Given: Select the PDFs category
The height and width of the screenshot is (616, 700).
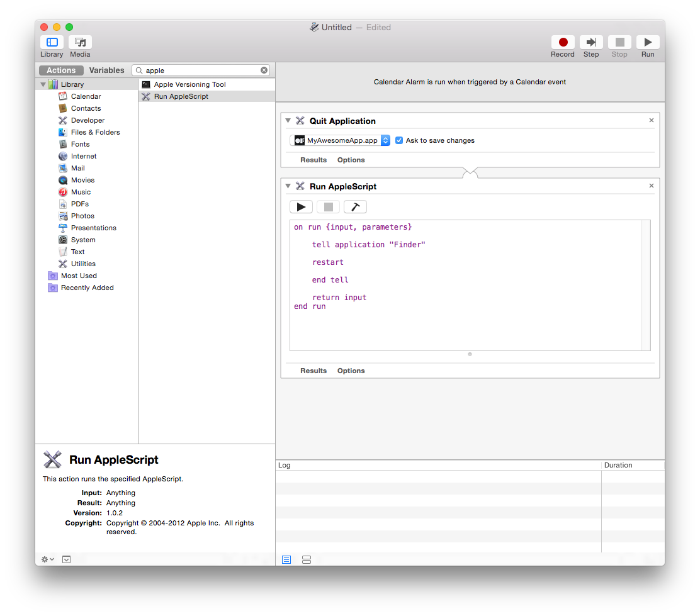Looking at the screenshot, I should [x=79, y=204].
